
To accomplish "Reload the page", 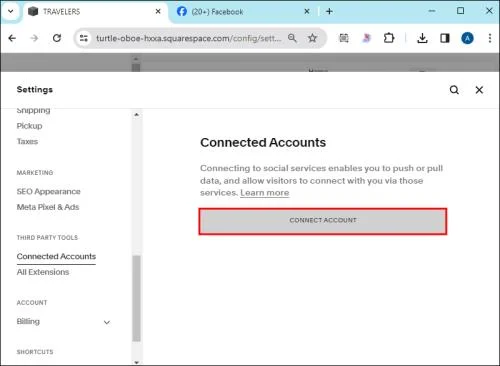I will tap(57, 38).
